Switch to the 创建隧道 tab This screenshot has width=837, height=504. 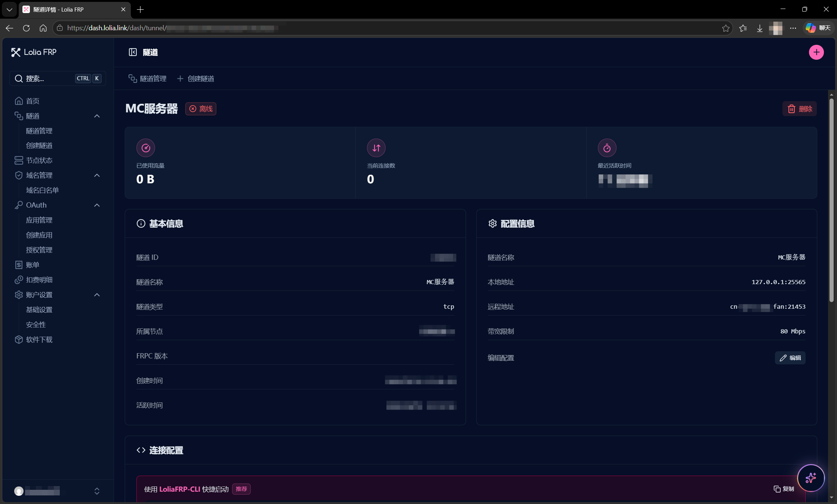pos(196,78)
